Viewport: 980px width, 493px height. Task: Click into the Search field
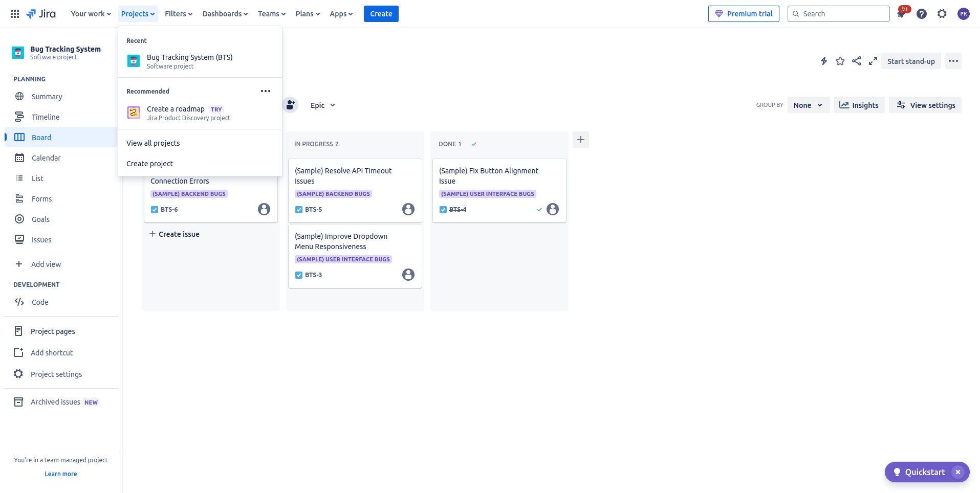pyautogui.click(x=842, y=14)
